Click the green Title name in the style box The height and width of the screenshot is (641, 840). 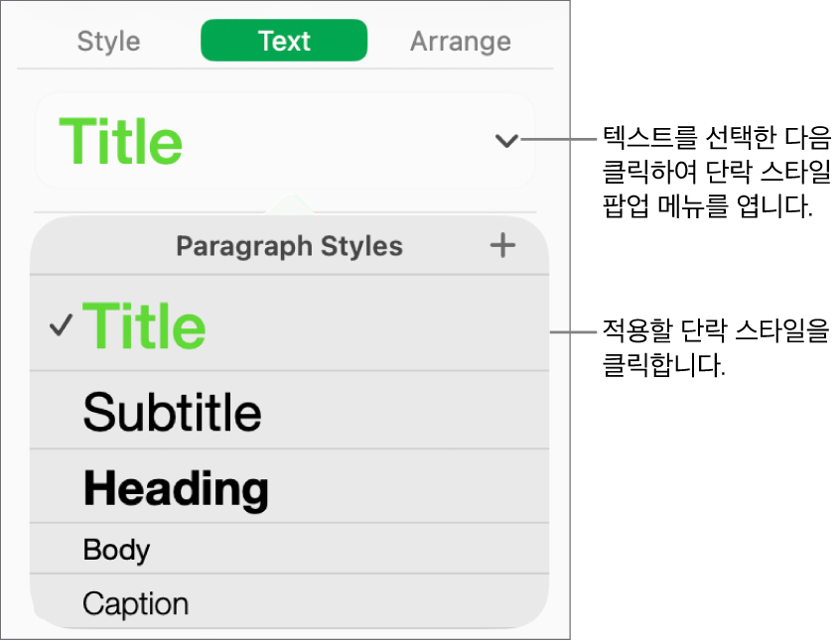121,142
